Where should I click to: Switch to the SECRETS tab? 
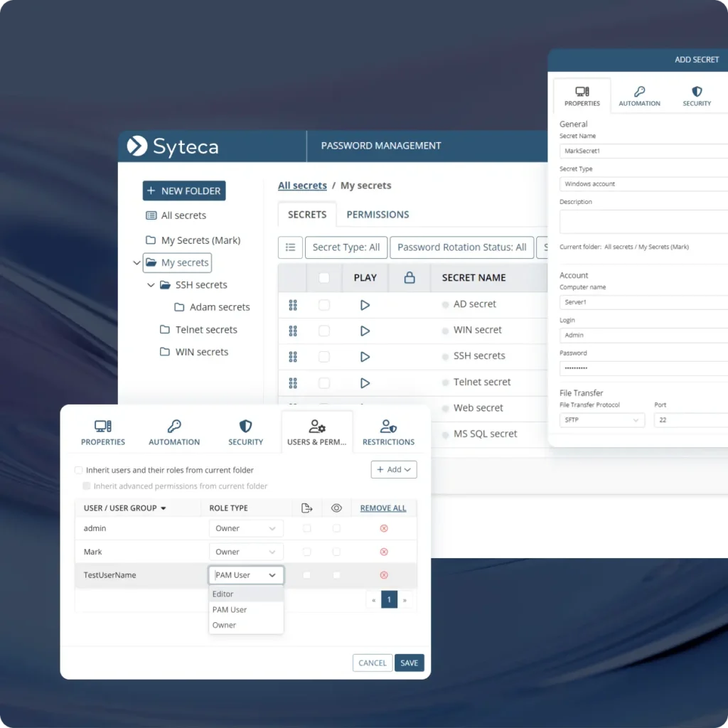pos(307,215)
